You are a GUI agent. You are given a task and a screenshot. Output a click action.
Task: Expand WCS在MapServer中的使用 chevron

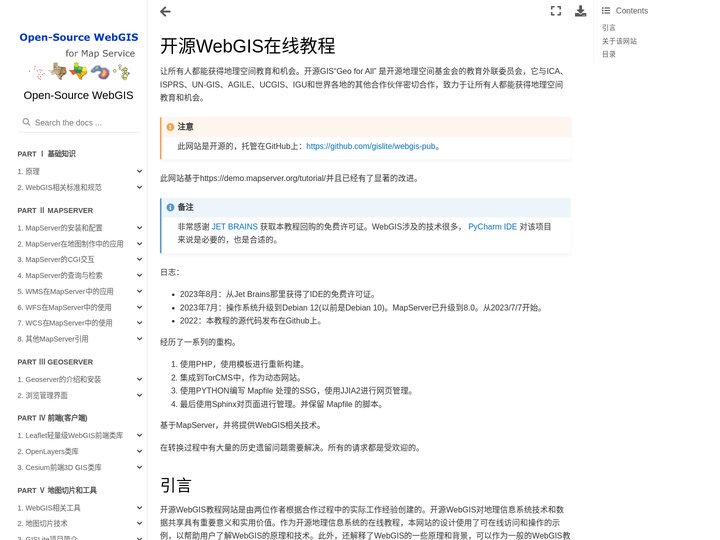tap(139, 323)
